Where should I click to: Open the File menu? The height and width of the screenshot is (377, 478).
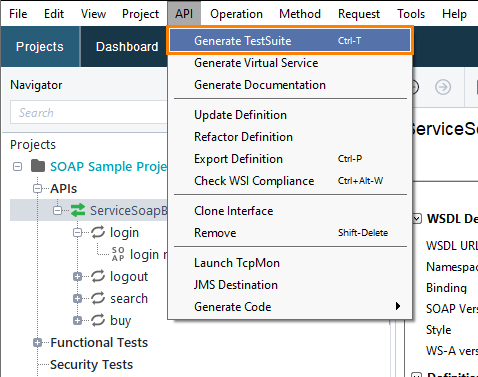(18, 14)
